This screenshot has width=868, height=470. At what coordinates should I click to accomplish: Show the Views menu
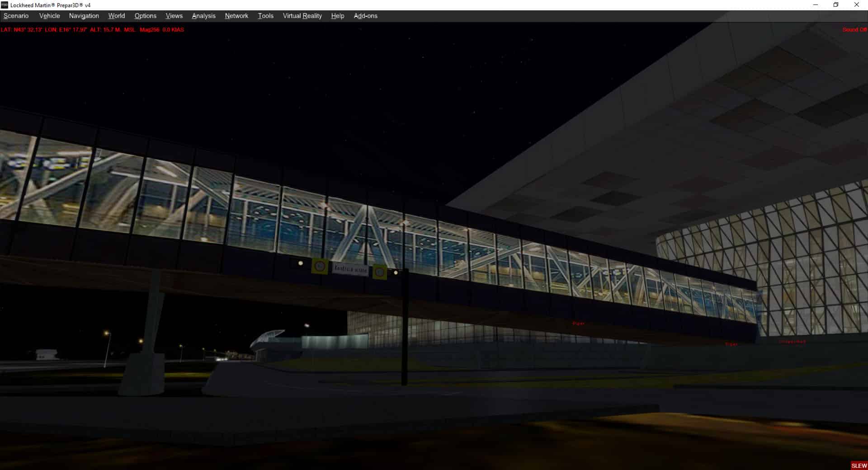(174, 16)
